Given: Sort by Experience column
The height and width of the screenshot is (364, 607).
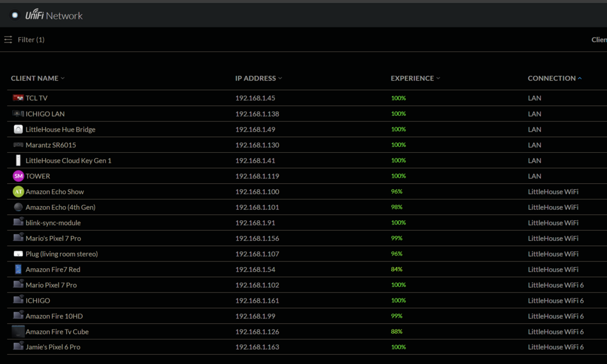Looking at the screenshot, I should (x=415, y=78).
